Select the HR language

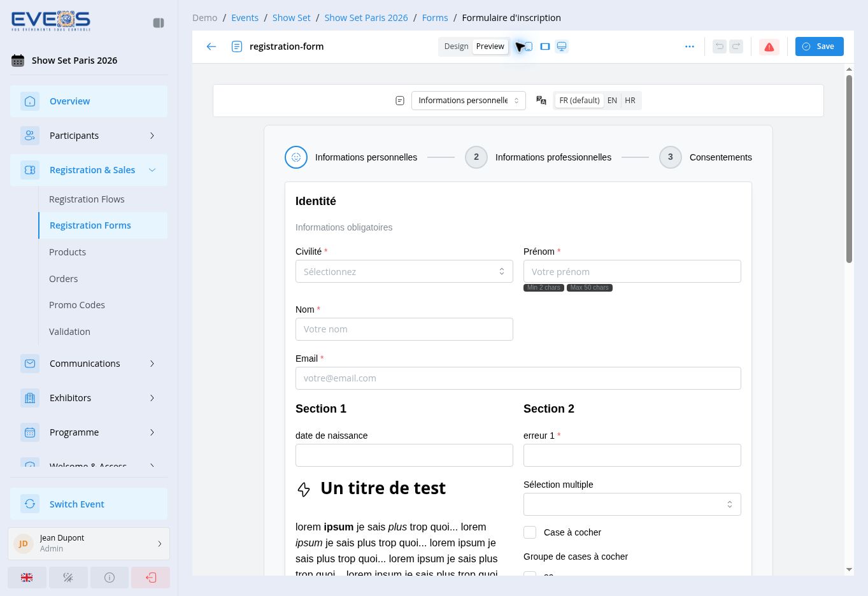[x=630, y=101]
